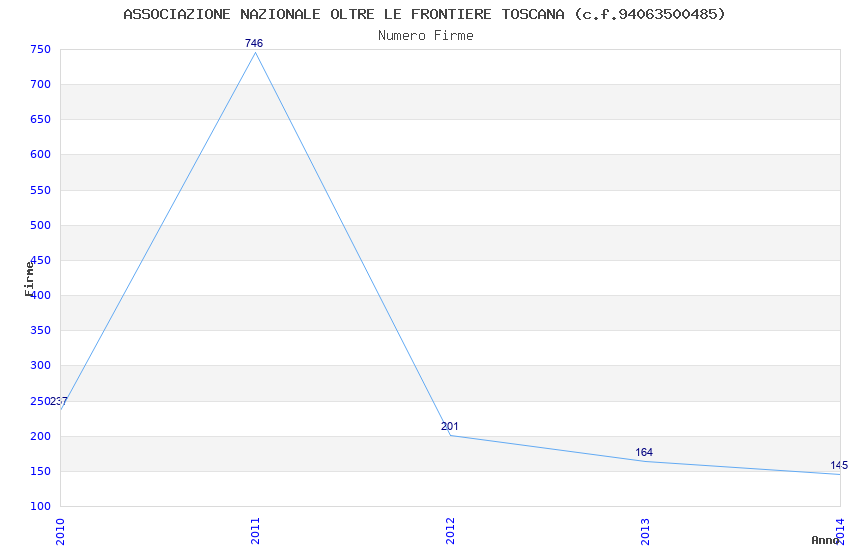Select the 2012 x-axis label
The width and height of the screenshot is (850, 550).
450,531
